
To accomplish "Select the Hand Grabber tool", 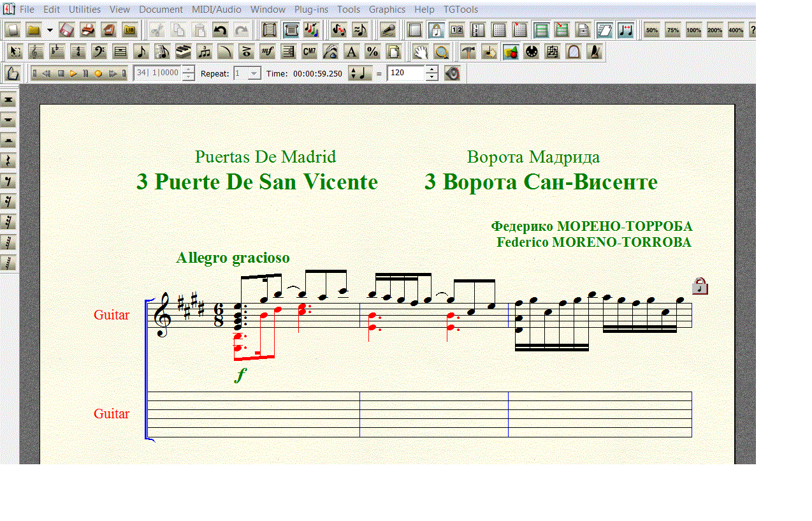I will pyautogui.click(x=419, y=52).
